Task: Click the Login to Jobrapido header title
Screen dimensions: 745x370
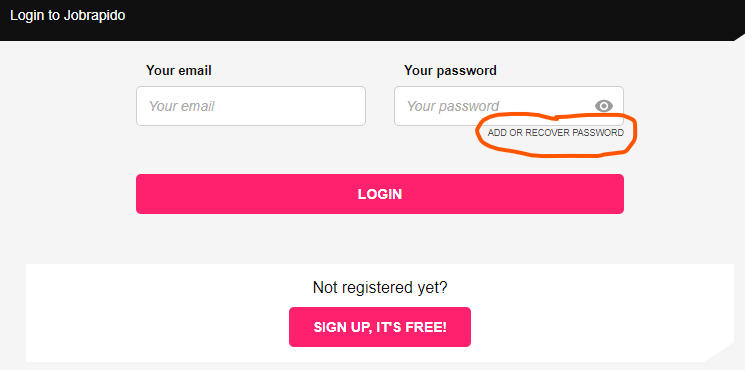Action: 67,15
